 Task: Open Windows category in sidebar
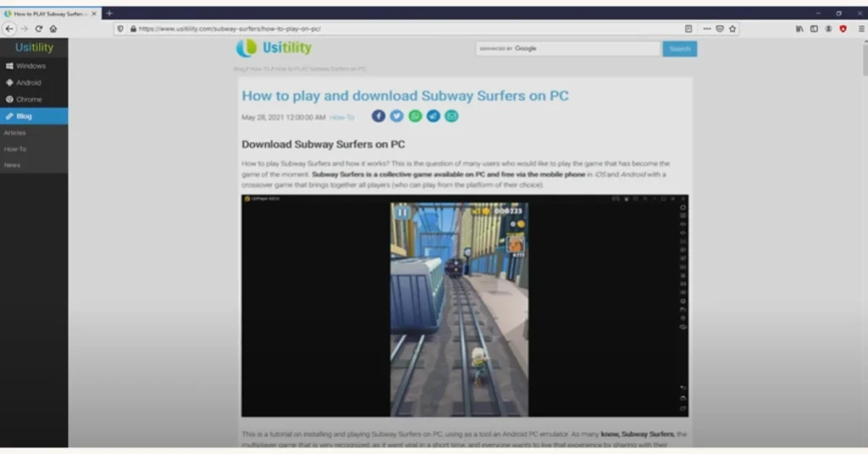34,66
